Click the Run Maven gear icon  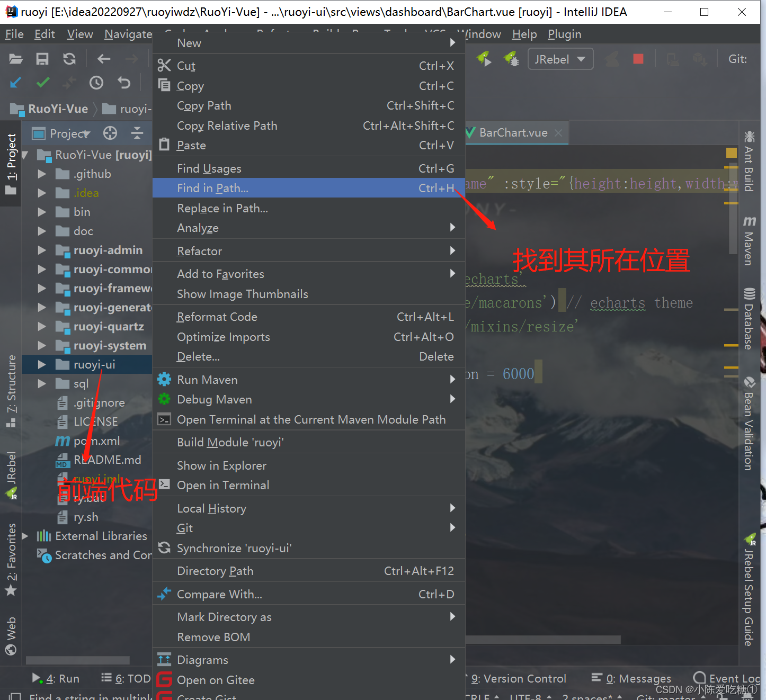(164, 380)
